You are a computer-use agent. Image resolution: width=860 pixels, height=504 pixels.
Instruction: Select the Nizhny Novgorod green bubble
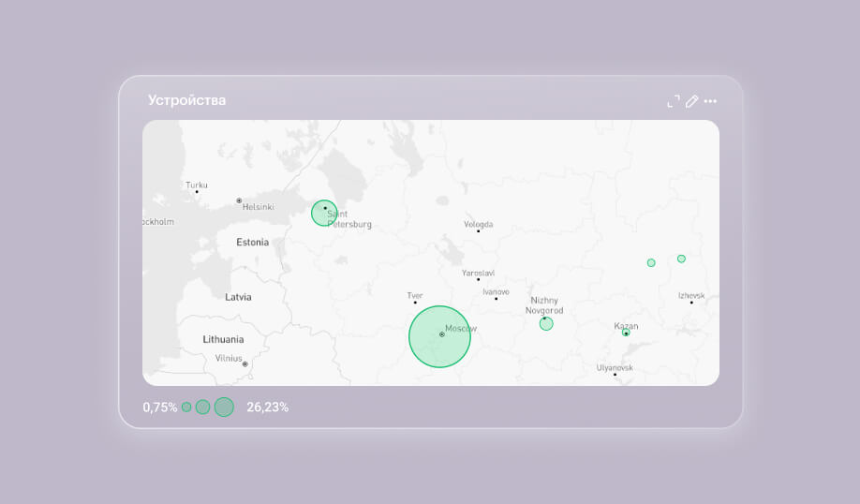pyautogui.click(x=546, y=323)
